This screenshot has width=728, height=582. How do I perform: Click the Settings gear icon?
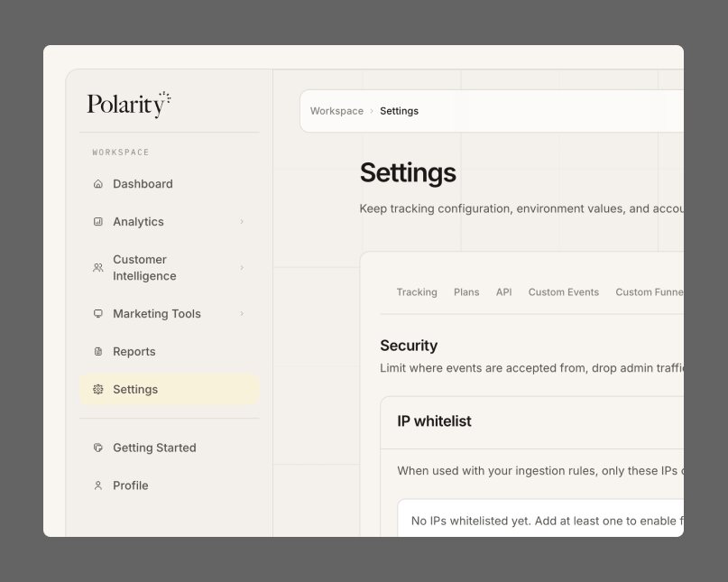coord(98,389)
